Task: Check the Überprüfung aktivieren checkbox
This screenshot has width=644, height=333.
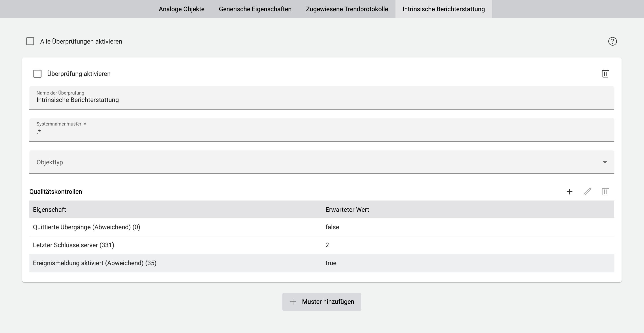Action: pyautogui.click(x=37, y=74)
